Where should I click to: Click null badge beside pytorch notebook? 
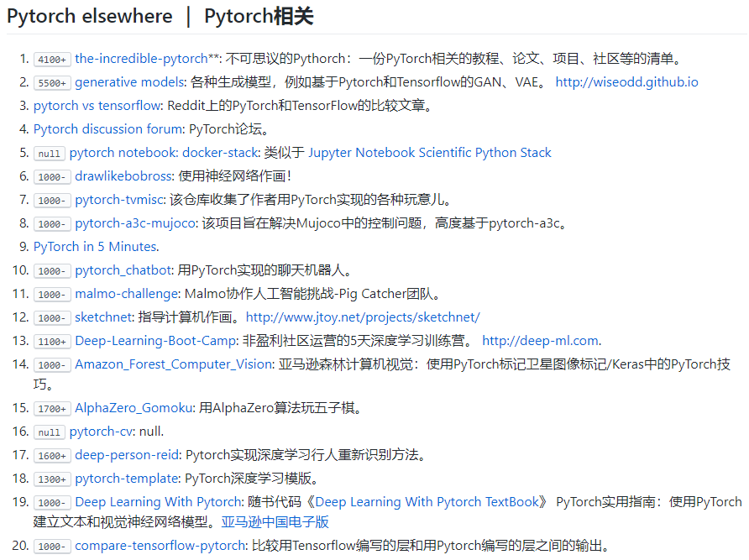pos(50,154)
